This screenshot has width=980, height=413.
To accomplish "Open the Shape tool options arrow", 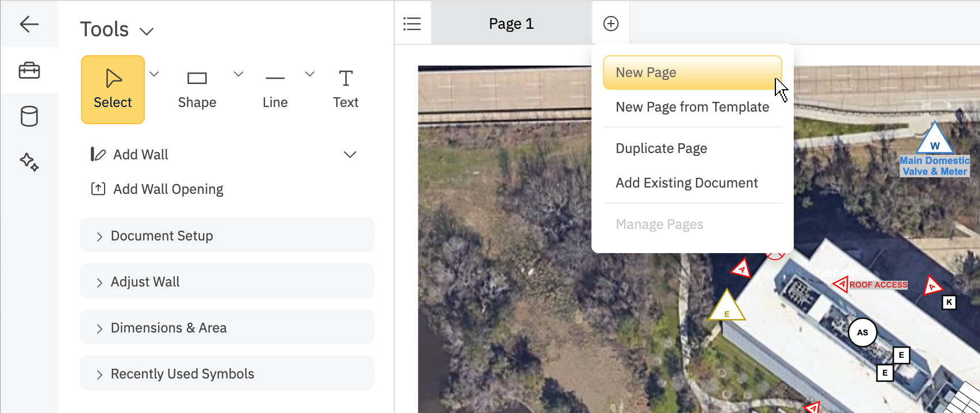I will click(x=239, y=74).
